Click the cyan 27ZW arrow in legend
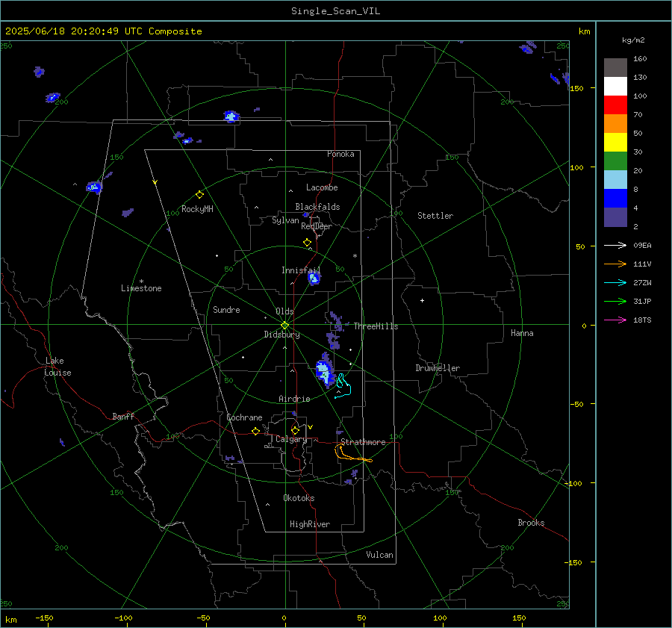The width and height of the screenshot is (672, 628). (615, 282)
